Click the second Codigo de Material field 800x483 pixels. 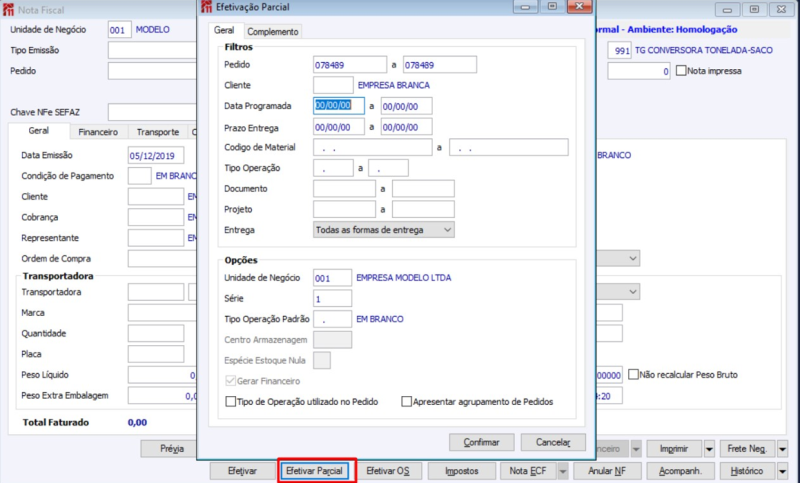[509, 147]
